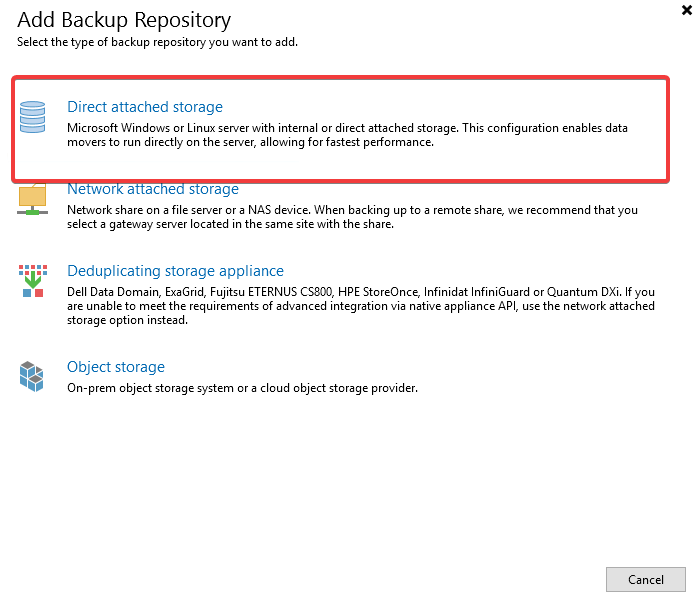
Task: Close the Add Backup Repository dialog
Action: point(686,9)
